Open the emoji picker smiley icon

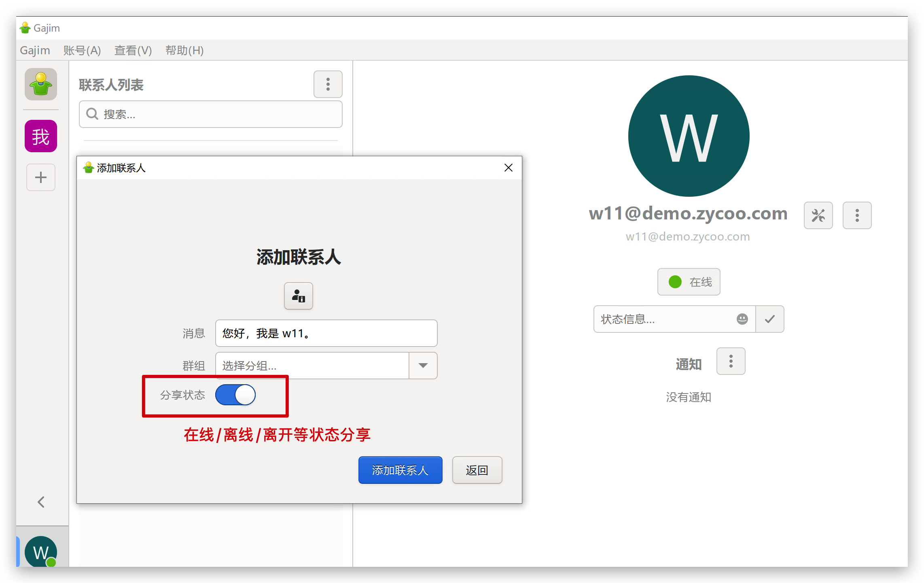(x=742, y=319)
